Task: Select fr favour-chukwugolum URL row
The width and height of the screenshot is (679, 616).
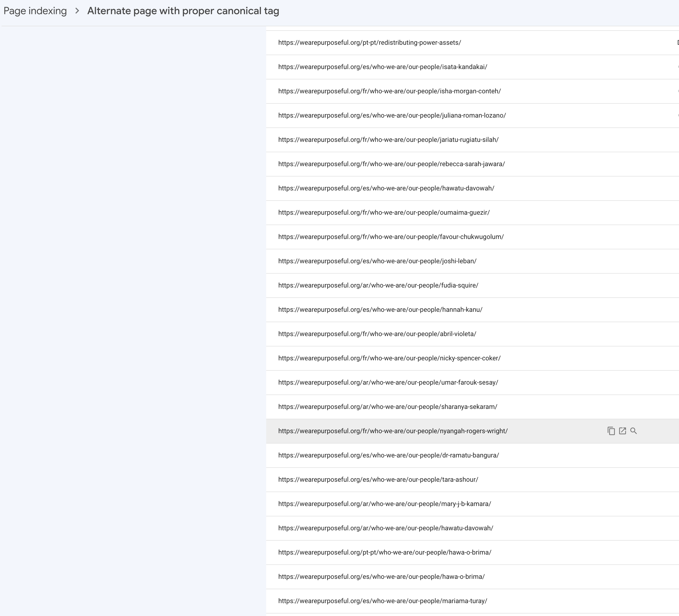Action: 472,237
